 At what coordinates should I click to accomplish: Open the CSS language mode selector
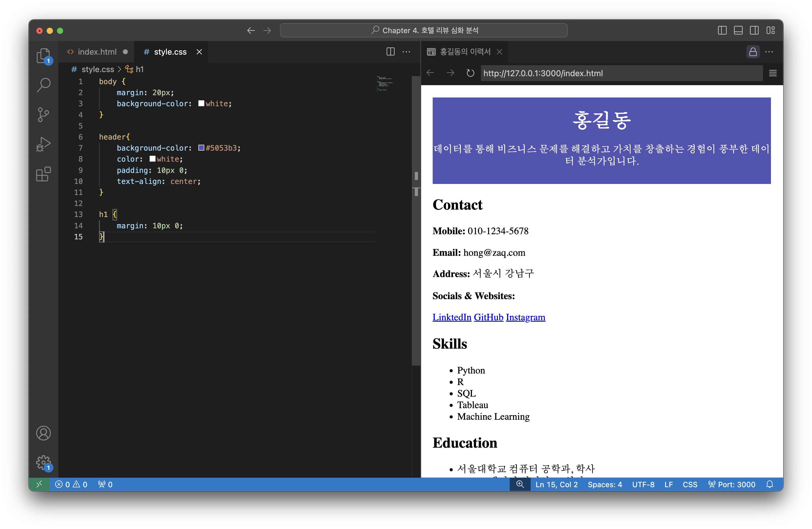click(690, 484)
